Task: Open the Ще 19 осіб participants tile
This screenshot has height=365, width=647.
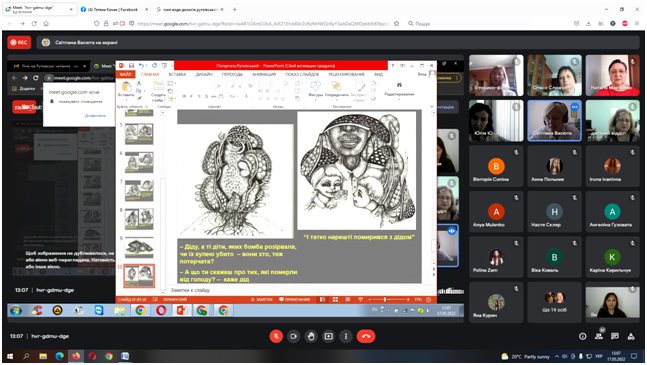Action: [x=554, y=301]
